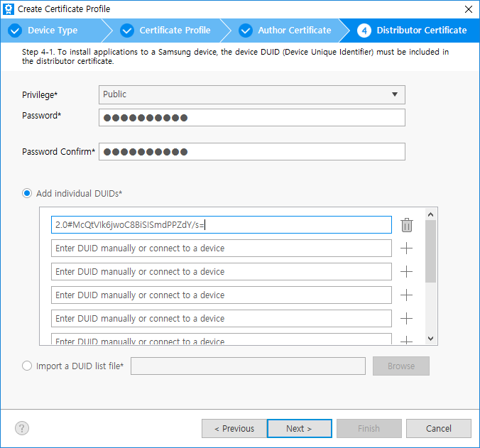Close the Create Certificate Profile window
The image size is (480, 448).
coord(468,9)
